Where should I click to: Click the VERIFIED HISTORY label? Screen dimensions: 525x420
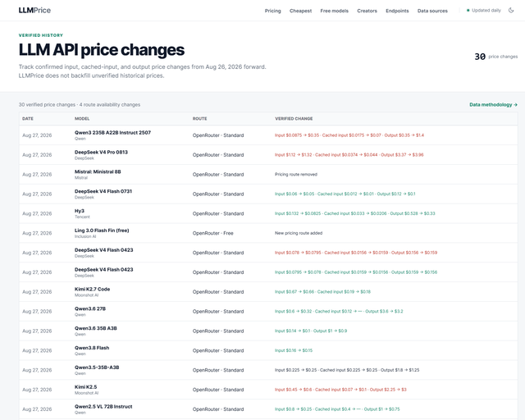(x=41, y=35)
